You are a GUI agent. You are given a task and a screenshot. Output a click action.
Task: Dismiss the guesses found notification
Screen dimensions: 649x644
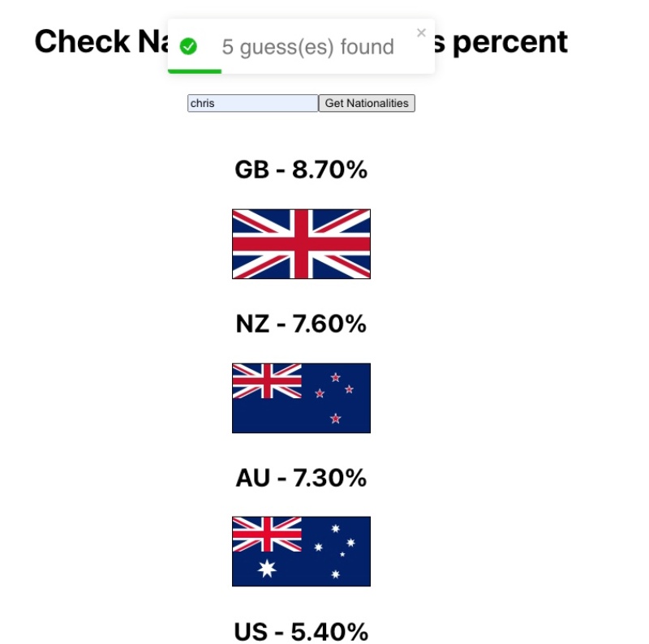point(422,32)
